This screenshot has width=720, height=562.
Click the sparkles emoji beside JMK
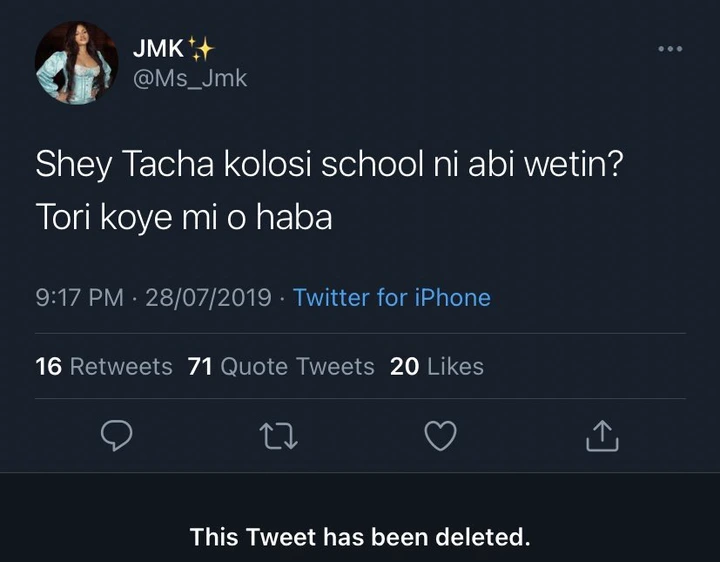199,48
